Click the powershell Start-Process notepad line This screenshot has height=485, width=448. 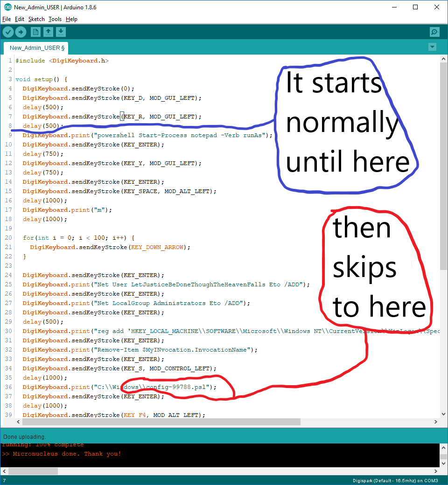coord(147,135)
